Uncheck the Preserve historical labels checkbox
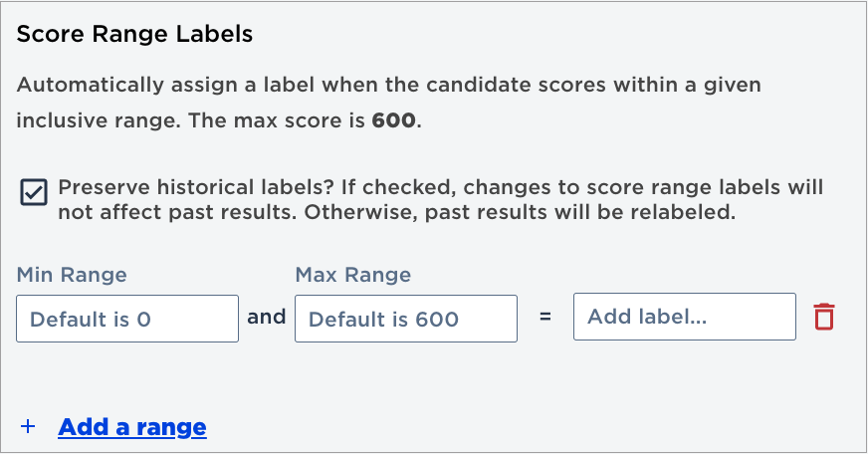The image size is (868, 454). (34, 192)
